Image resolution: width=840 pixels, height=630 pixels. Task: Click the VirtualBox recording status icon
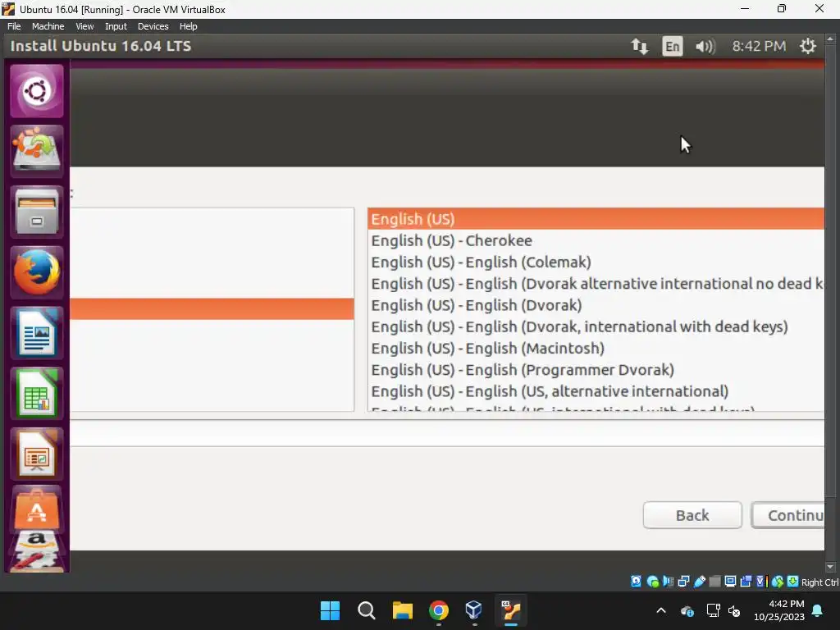tap(746, 582)
